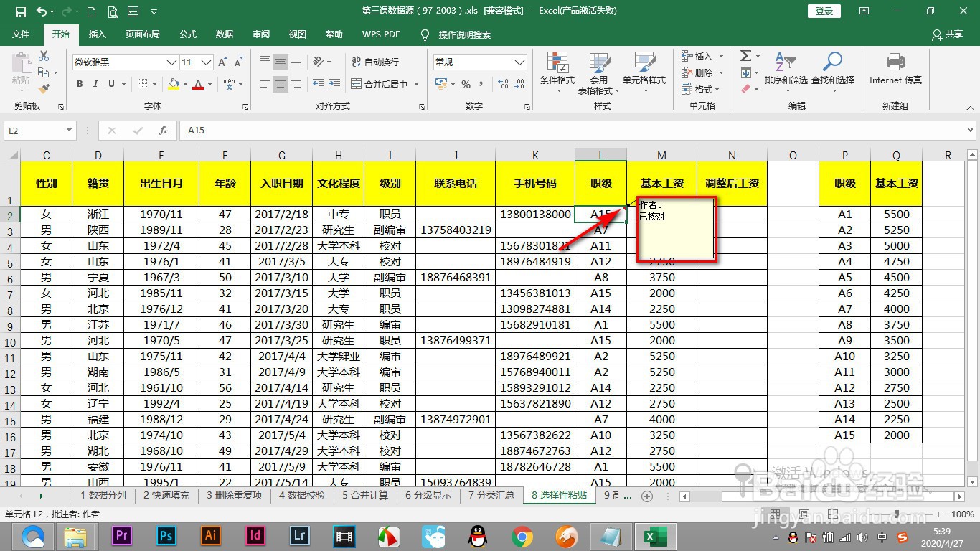
Task: Switch to the 公式 ribbon tab
Action: pos(187,34)
